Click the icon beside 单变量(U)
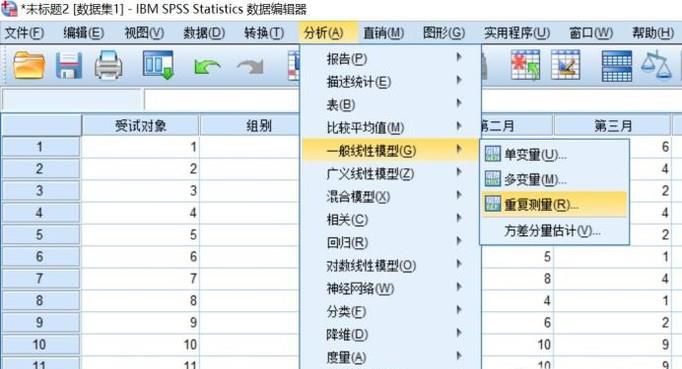 492,154
